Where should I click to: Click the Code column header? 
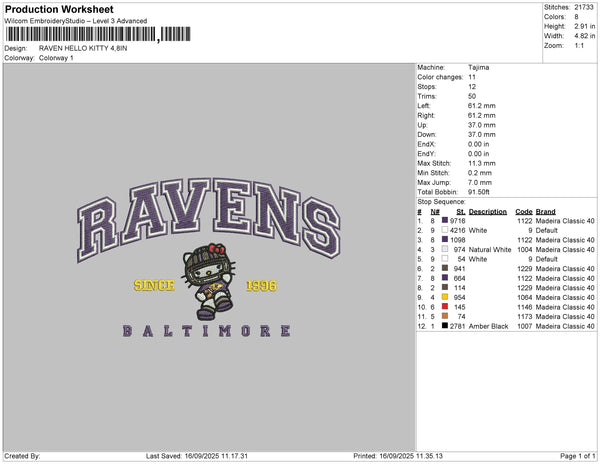tap(524, 212)
